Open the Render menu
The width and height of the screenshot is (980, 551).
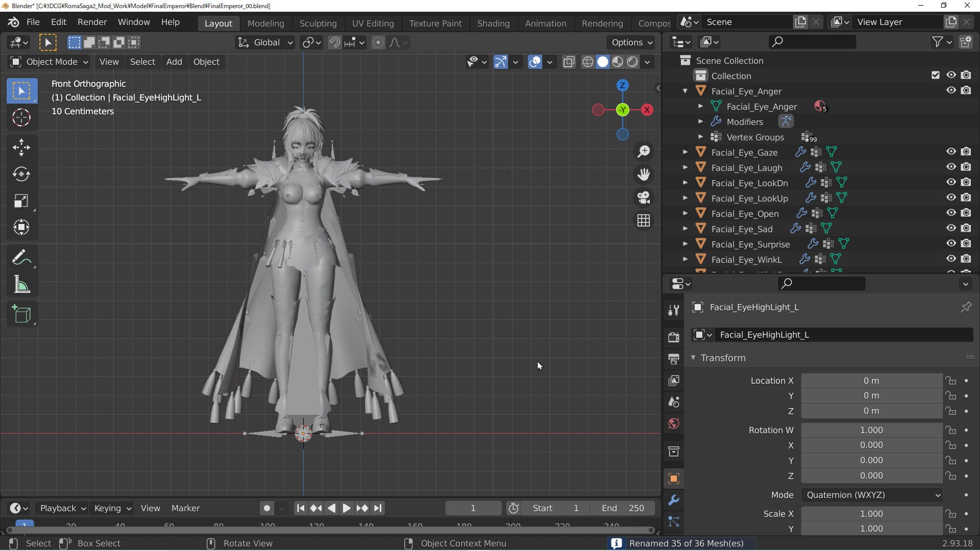click(x=92, y=22)
